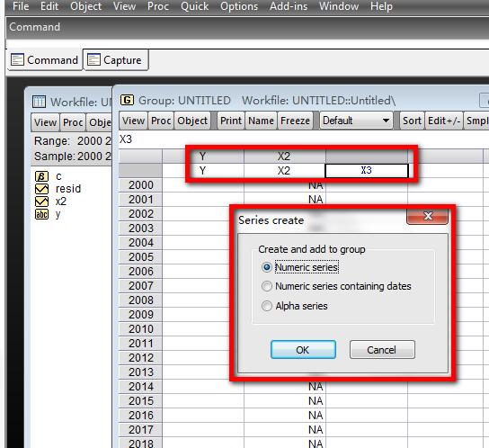The width and height of the screenshot is (489, 448).
Task: Click the Sample line in Workfile window
Action: tap(72, 157)
